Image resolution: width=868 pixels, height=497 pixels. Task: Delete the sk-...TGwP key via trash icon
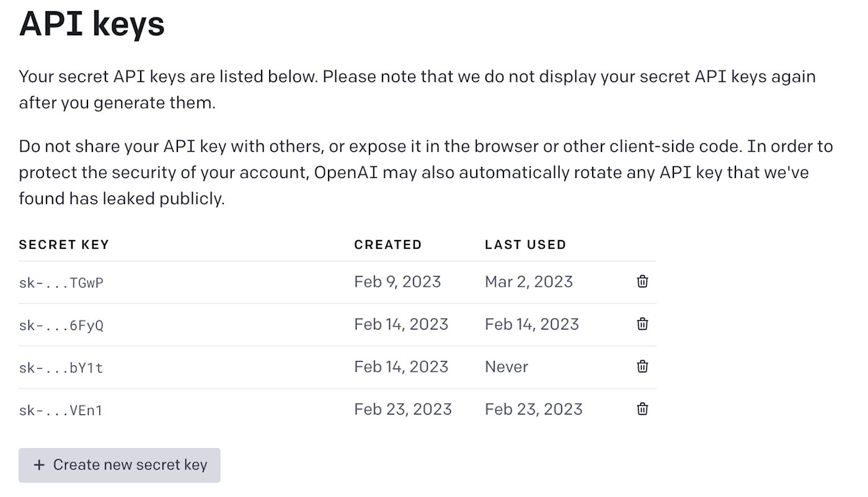tap(642, 282)
